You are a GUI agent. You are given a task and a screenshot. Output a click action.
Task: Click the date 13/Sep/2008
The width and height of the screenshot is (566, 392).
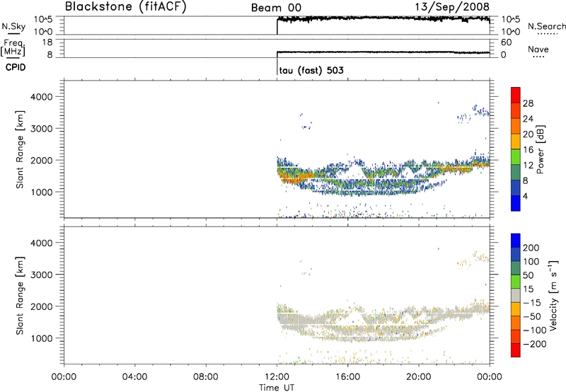tap(452, 7)
